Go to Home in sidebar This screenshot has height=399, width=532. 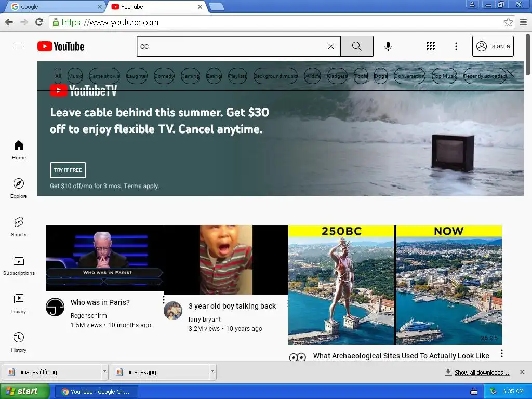click(x=19, y=150)
